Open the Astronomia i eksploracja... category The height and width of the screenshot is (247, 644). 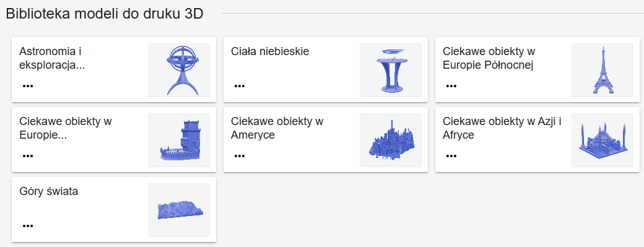click(52, 58)
